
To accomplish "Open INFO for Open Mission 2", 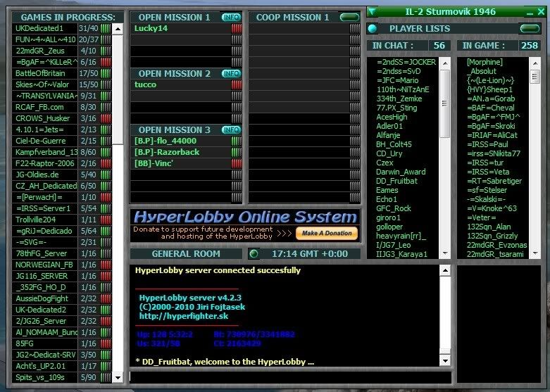I will tap(231, 73).
